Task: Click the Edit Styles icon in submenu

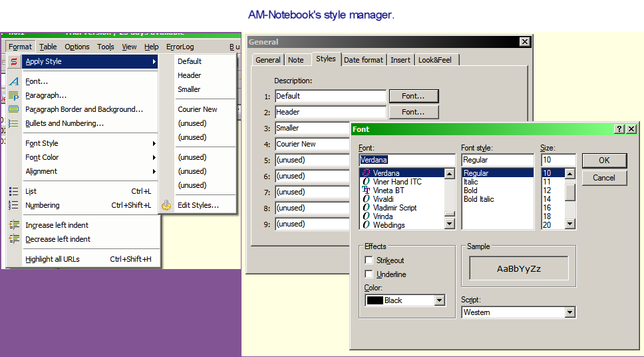Action: click(166, 205)
